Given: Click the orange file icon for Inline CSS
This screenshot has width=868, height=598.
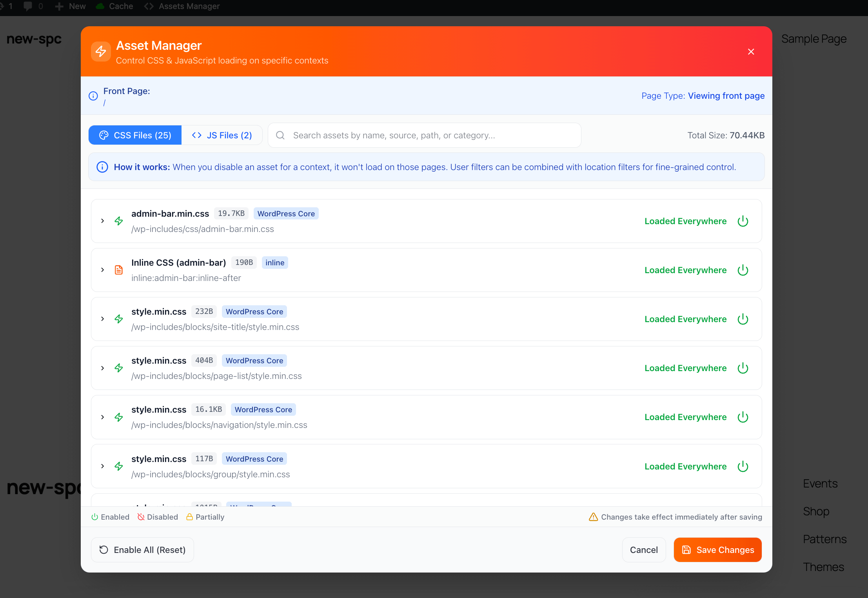Looking at the screenshot, I should pos(119,270).
